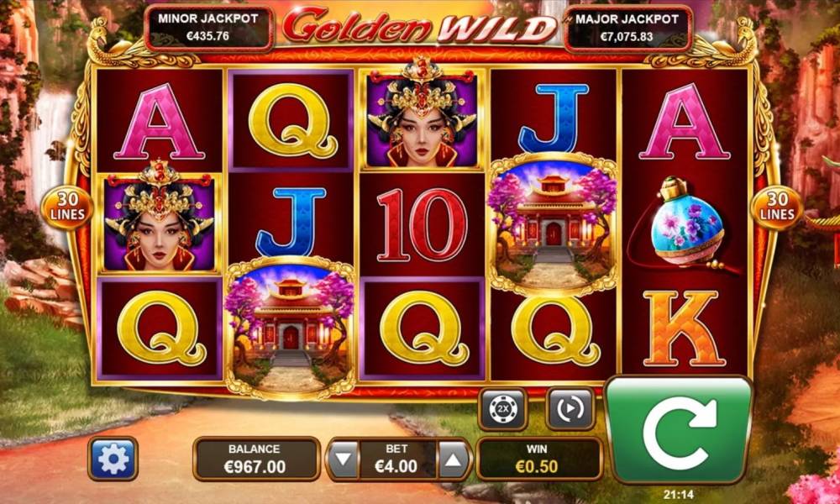
Task: Click the green spin button
Action: (x=679, y=429)
